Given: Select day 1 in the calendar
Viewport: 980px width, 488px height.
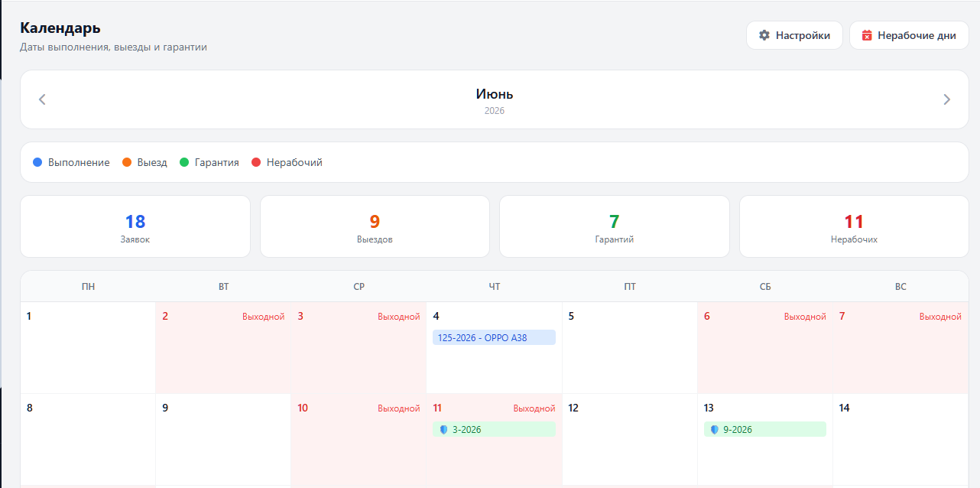Looking at the screenshot, I should pos(88,348).
